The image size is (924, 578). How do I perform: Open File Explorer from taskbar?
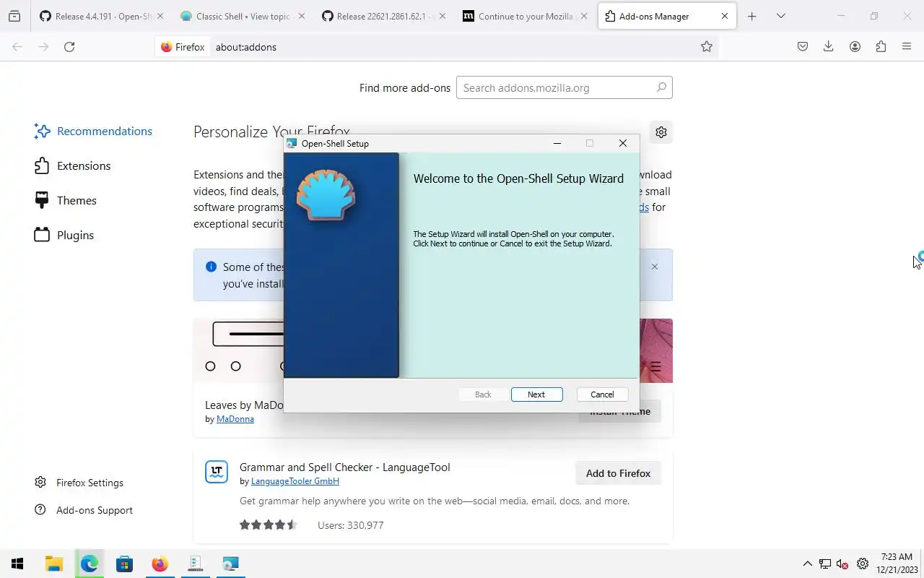point(54,564)
